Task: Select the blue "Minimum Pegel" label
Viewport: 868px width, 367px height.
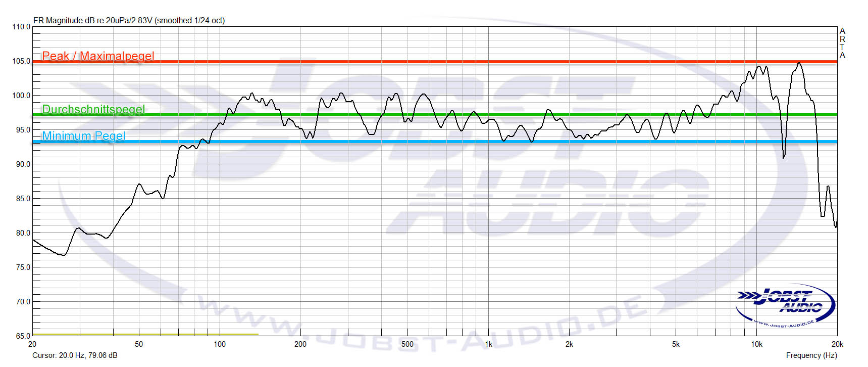Action: click(84, 135)
